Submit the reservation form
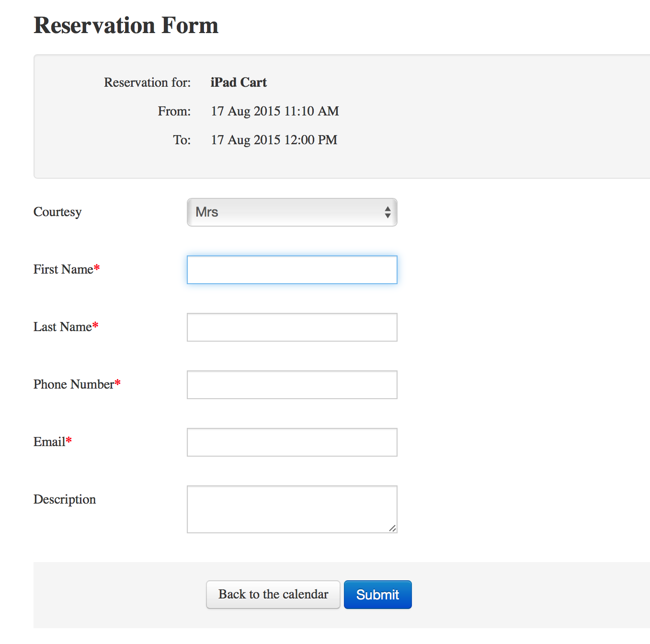 tap(377, 595)
